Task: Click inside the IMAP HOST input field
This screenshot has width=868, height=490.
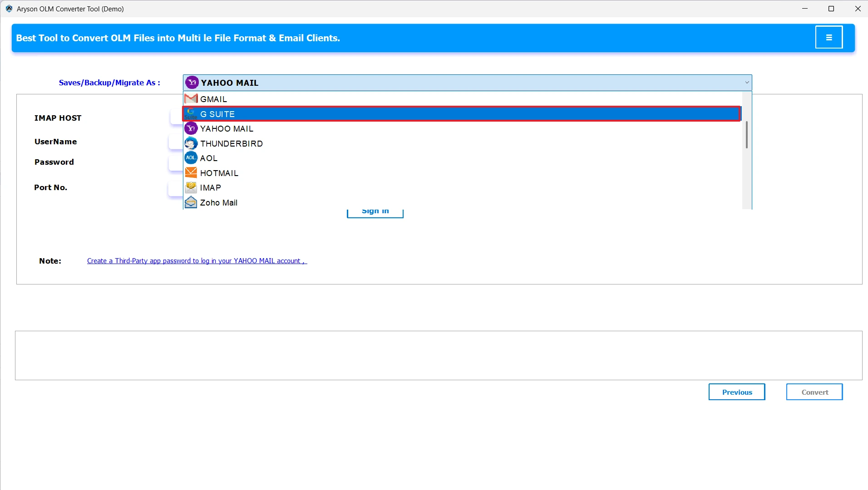Action: pyautogui.click(x=176, y=117)
